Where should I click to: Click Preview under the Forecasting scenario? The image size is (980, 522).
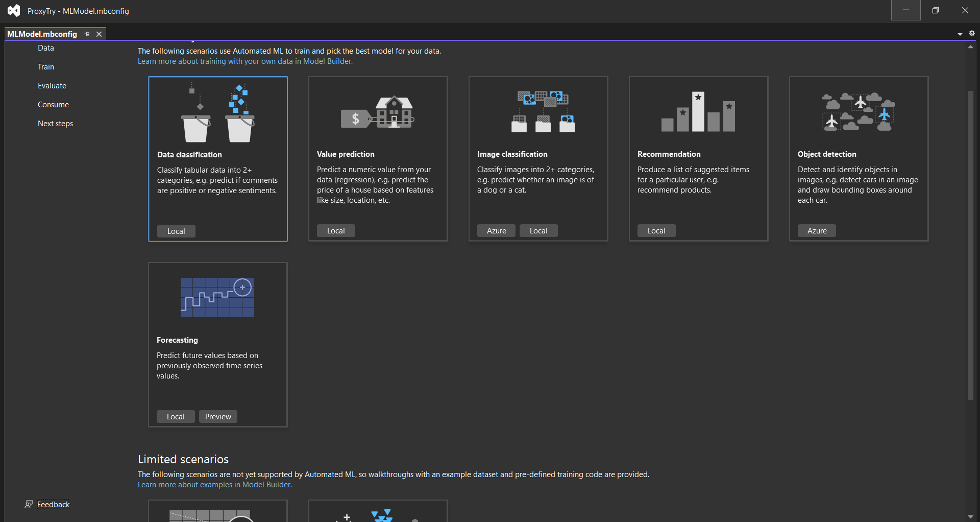click(218, 416)
